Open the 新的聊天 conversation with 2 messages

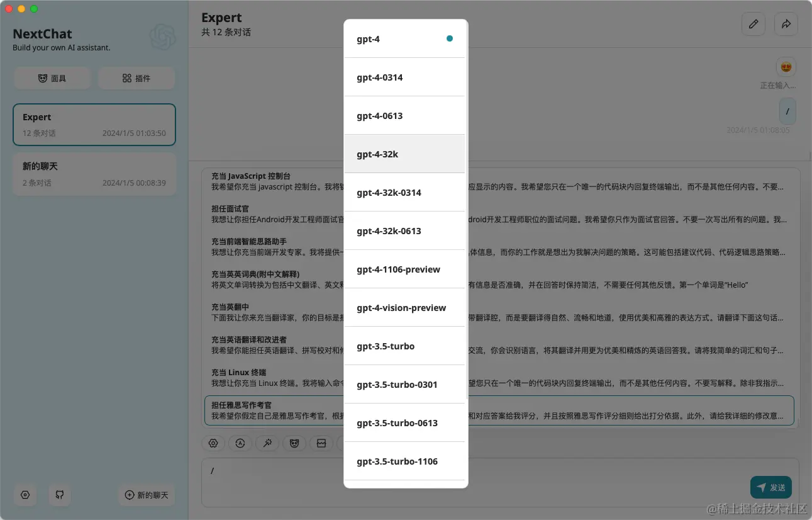[x=94, y=174]
